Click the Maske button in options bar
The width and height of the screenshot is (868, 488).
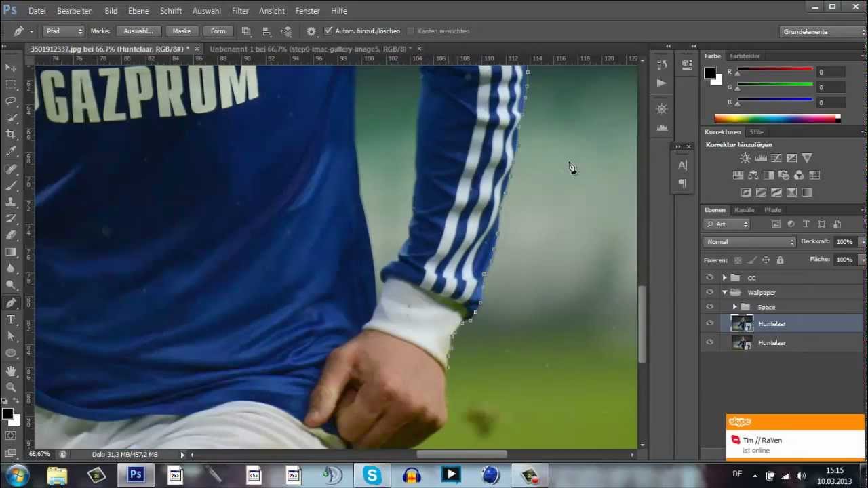pos(182,30)
